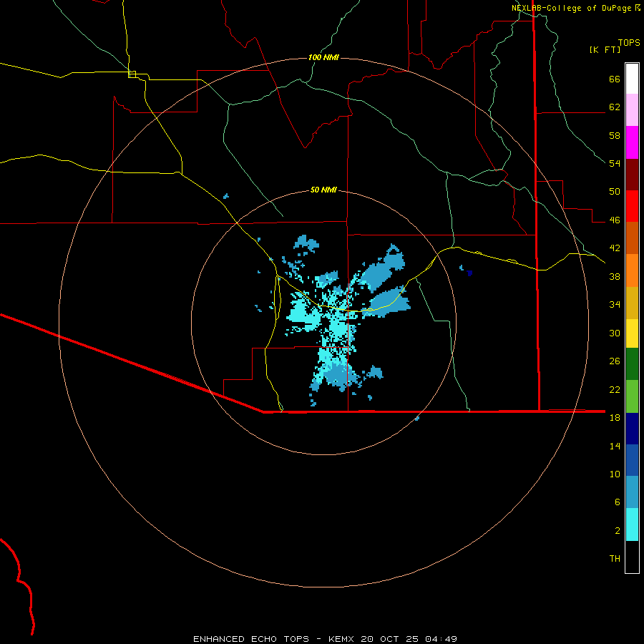Click the 10 value on the legend scale
644x644 pixels.
pyautogui.click(x=615, y=474)
